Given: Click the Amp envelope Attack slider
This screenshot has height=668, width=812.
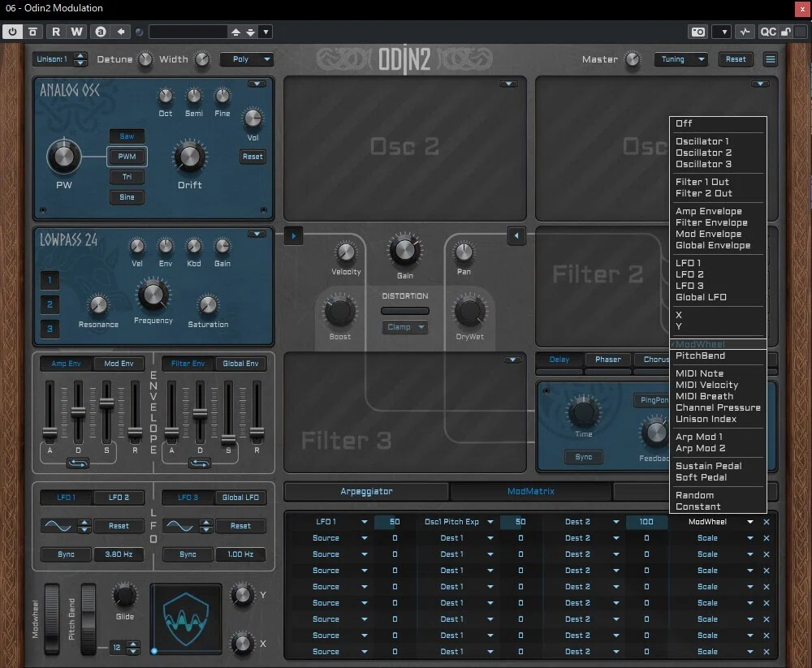Looking at the screenshot, I should [50, 412].
